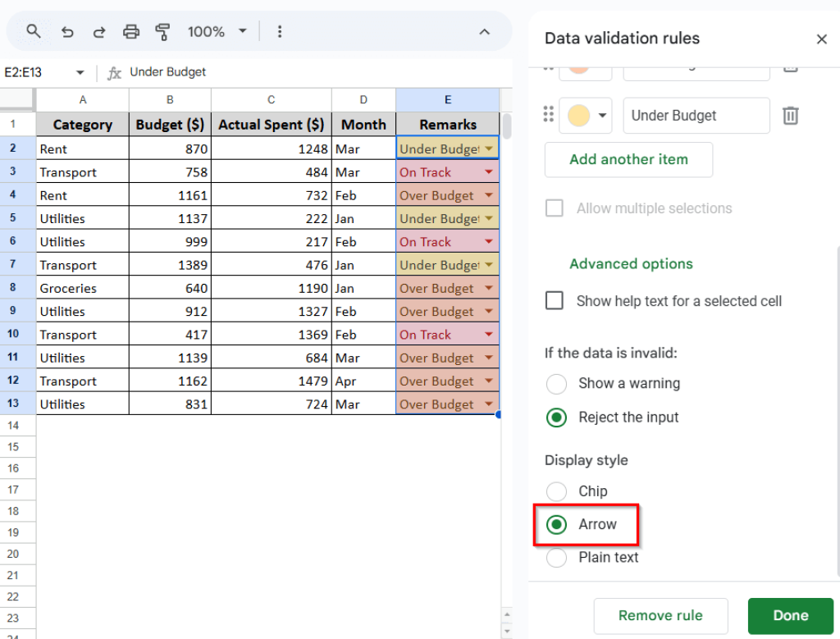Image resolution: width=840 pixels, height=639 pixels.
Task: Choose Plain text display style
Action: click(557, 558)
